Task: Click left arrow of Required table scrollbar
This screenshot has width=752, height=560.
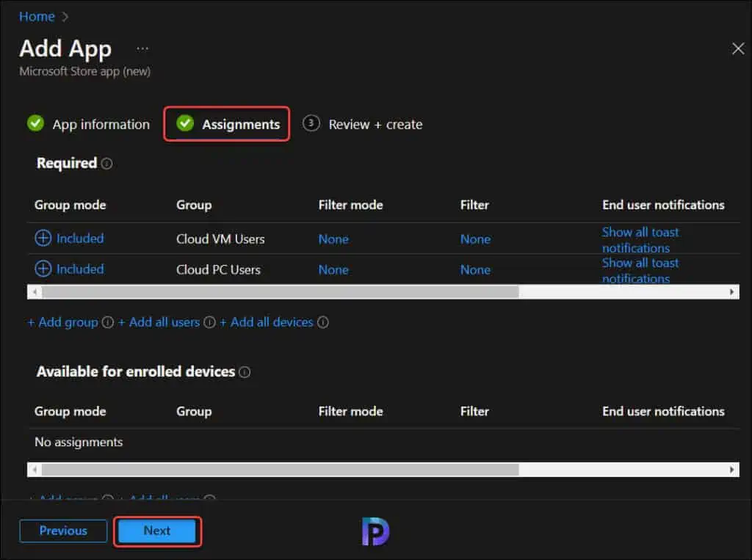Action: (34, 291)
